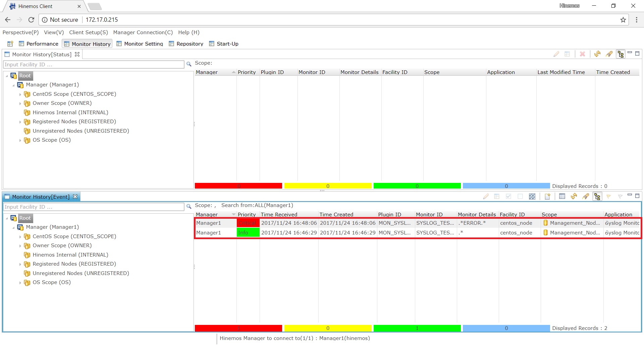Click the green info count bar in the Event view

pyautogui.click(x=417, y=328)
